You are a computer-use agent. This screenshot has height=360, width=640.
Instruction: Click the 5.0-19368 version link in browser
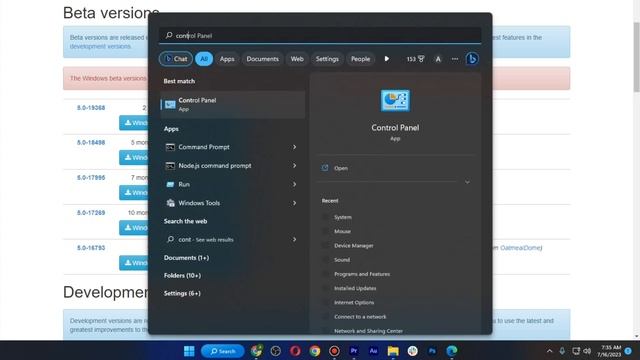click(91, 108)
